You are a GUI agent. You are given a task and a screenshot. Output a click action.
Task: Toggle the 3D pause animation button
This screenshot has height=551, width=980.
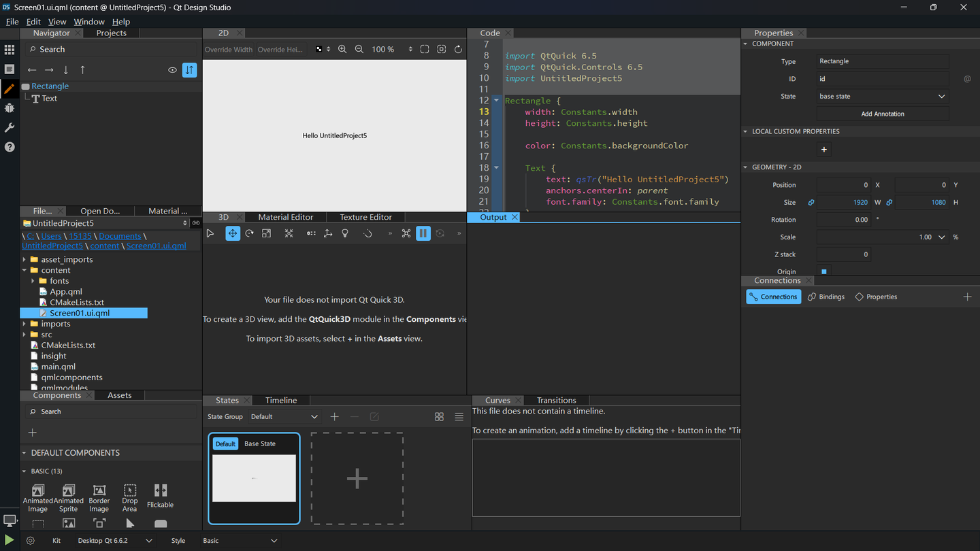tap(423, 233)
